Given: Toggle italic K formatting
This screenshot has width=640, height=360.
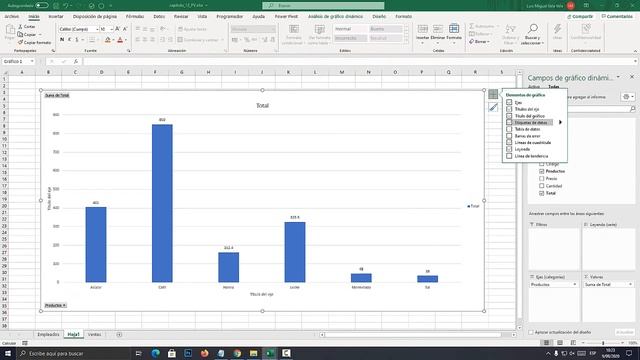Looking at the screenshot, I should coord(69,40).
